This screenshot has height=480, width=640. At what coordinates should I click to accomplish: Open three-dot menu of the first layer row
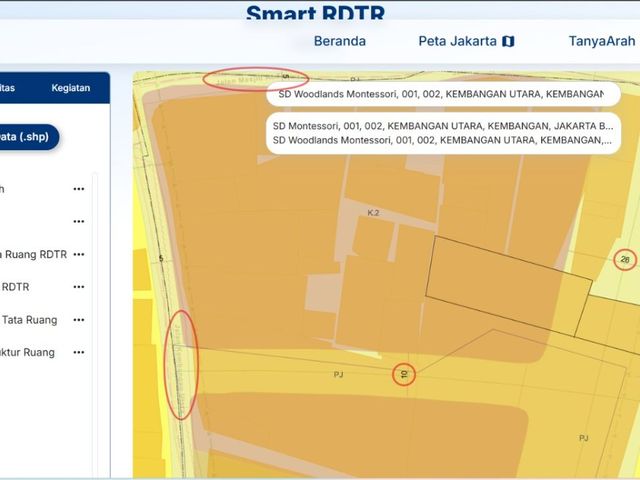[x=79, y=189]
